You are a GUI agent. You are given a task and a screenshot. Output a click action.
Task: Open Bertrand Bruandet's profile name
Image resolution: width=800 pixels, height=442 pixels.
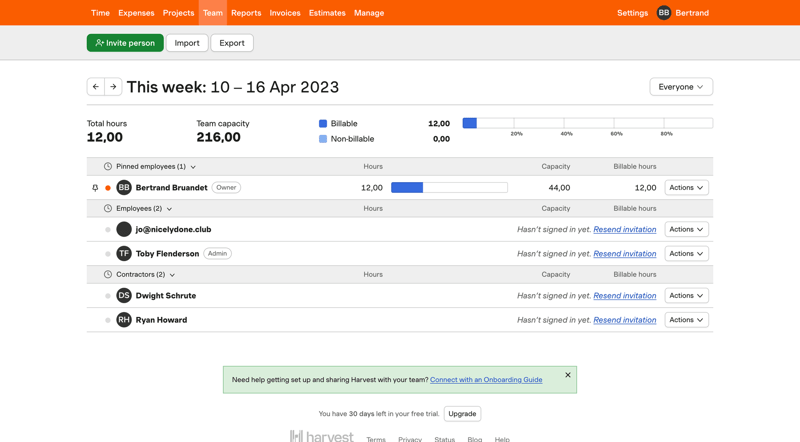pos(171,188)
